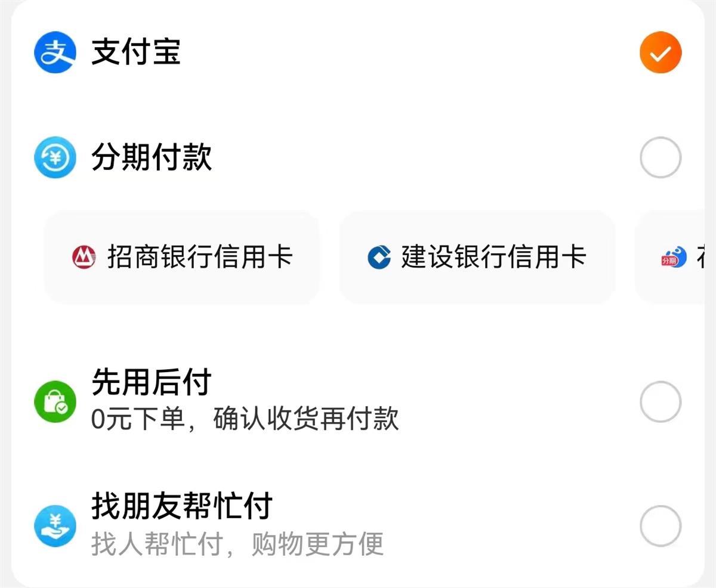Select the 分期付款 radio button
The image size is (716, 588).
coord(660,158)
